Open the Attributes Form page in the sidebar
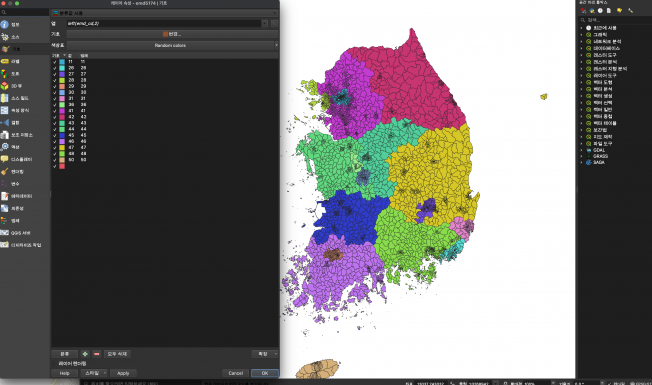 point(24,110)
